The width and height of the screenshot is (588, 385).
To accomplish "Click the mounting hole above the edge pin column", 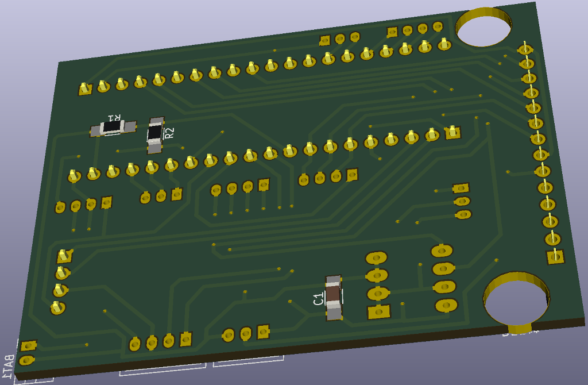I will coord(483,27).
